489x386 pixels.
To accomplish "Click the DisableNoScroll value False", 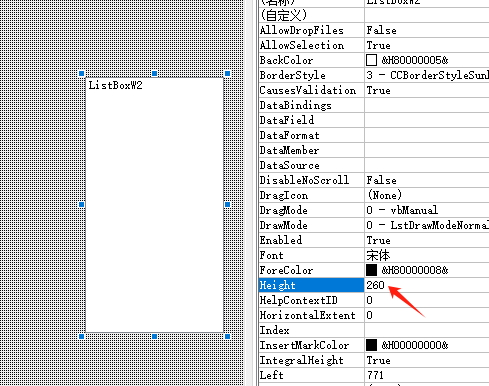I will pyautogui.click(x=382, y=180).
